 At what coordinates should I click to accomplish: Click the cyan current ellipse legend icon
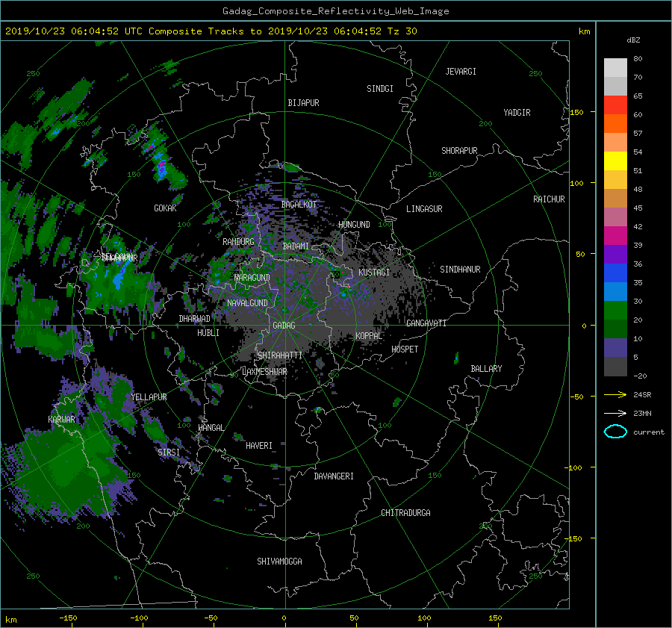point(615,432)
